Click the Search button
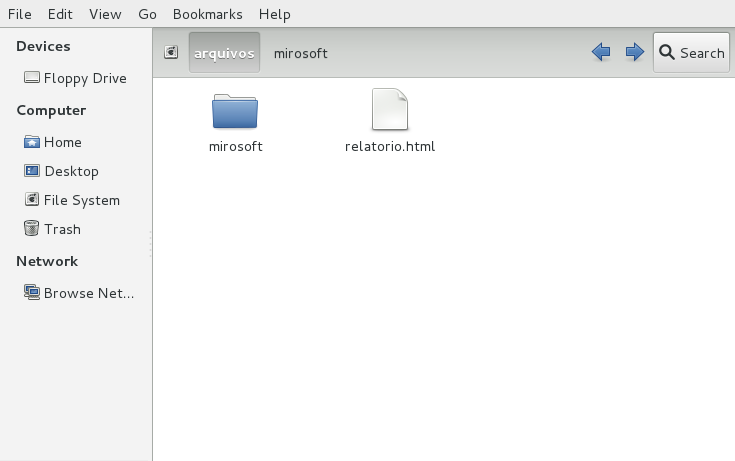The image size is (735, 461). point(692,53)
